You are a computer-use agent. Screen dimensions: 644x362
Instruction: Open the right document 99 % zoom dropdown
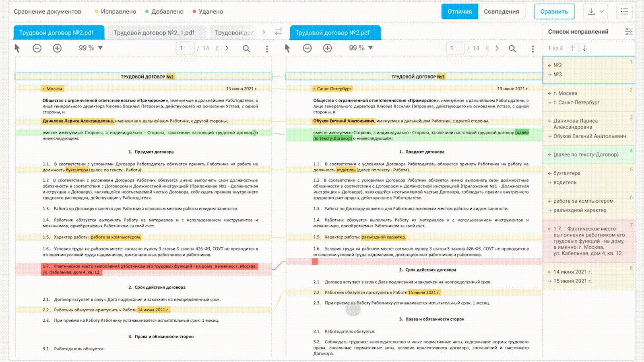(x=361, y=48)
